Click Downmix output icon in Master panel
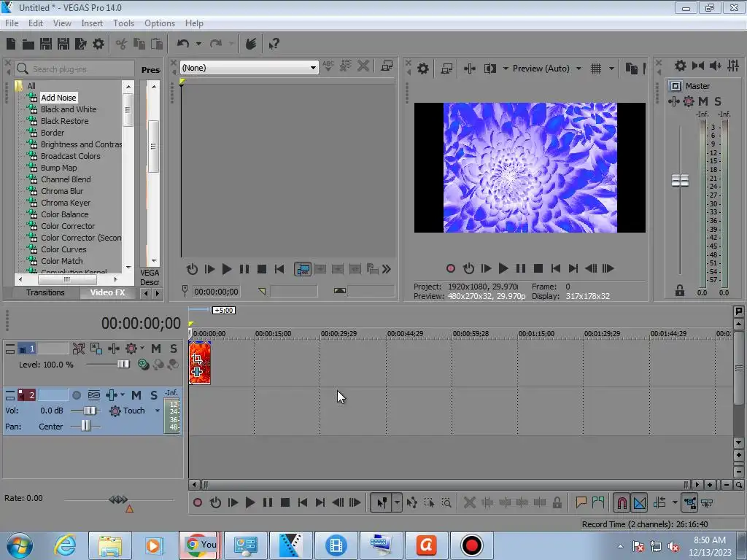The image size is (747, 560). (698, 66)
